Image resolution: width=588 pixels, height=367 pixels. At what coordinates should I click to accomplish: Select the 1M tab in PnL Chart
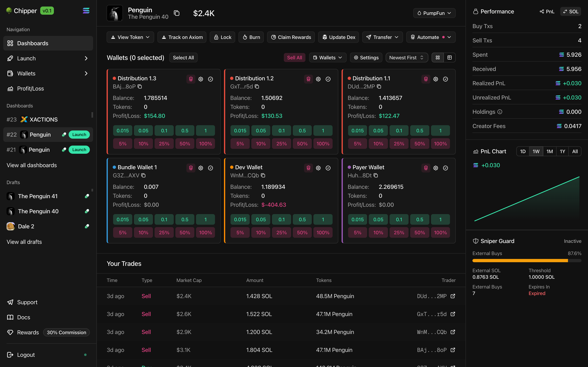549,151
